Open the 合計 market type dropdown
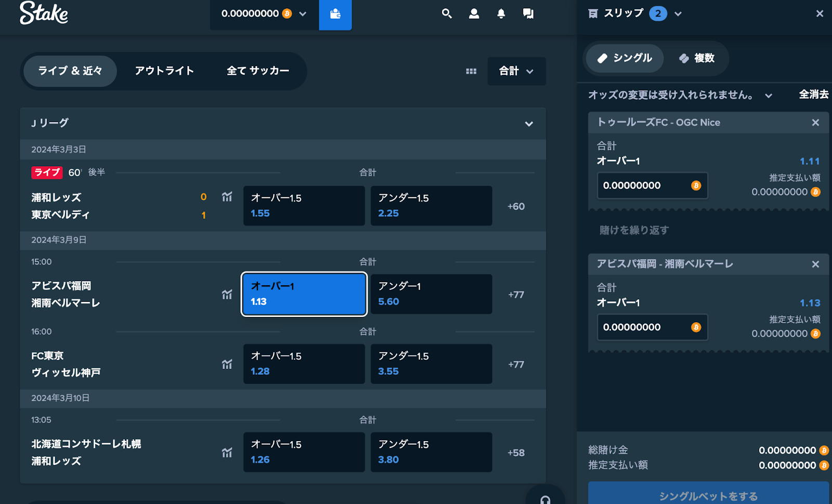The width and height of the screenshot is (832, 504). (x=516, y=71)
